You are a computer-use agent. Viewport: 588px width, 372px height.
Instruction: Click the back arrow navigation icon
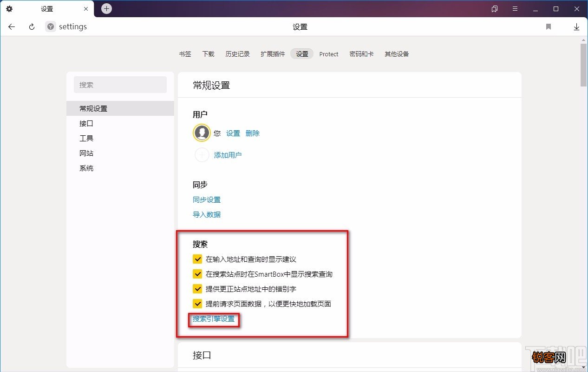[12, 27]
